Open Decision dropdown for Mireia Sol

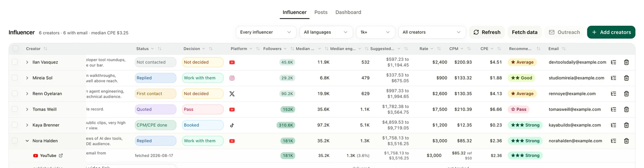click(203, 78)
